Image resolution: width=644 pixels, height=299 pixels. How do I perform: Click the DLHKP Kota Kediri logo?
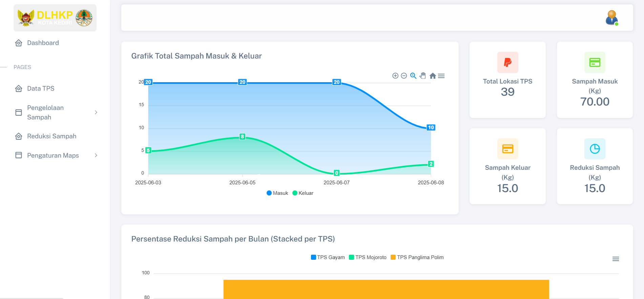(55, 18)
